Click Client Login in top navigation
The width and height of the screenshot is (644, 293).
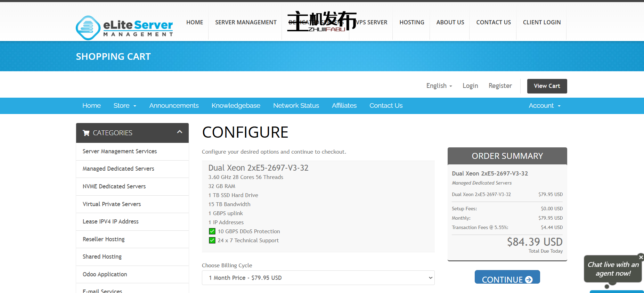[541, 22]
